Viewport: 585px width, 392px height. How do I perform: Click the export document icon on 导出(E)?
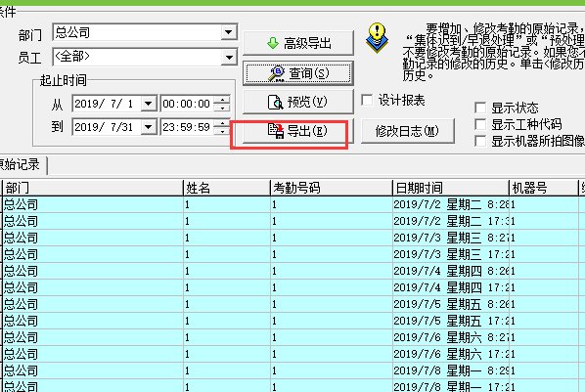point(276,131)
